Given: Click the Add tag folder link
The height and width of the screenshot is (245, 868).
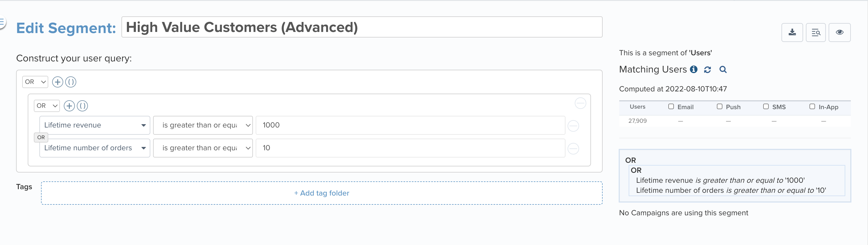Looking at the screenshot, I should tap(322, 193).
